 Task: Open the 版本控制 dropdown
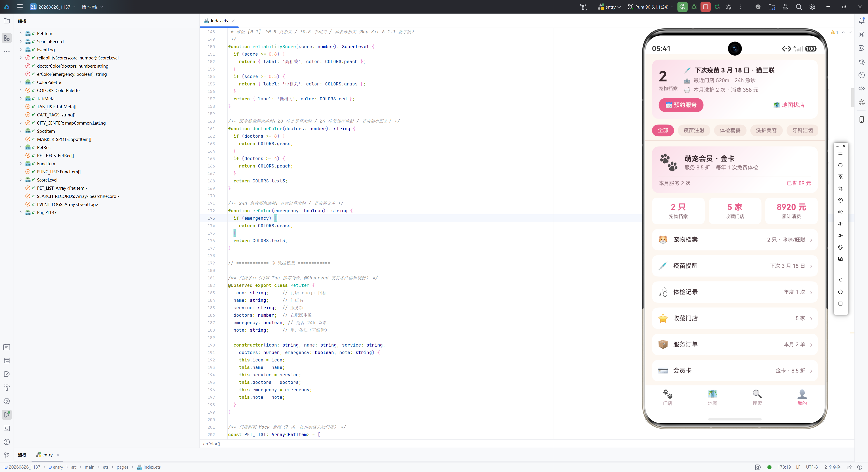click(92, 7)
